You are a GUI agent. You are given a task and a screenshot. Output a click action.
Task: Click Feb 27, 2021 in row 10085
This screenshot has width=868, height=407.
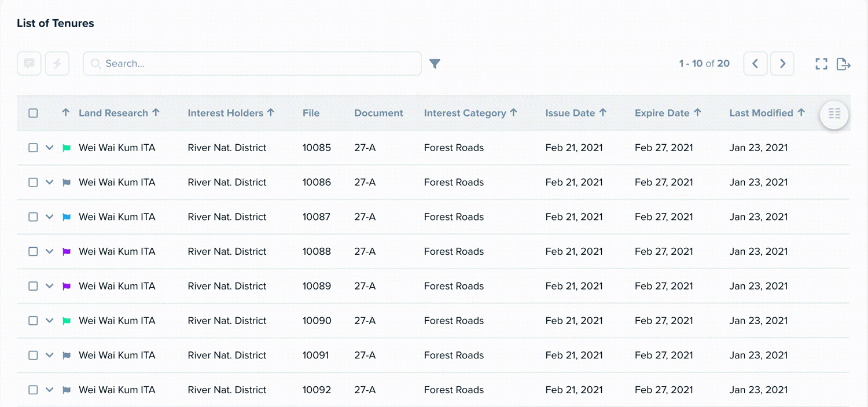click(664, 148)
